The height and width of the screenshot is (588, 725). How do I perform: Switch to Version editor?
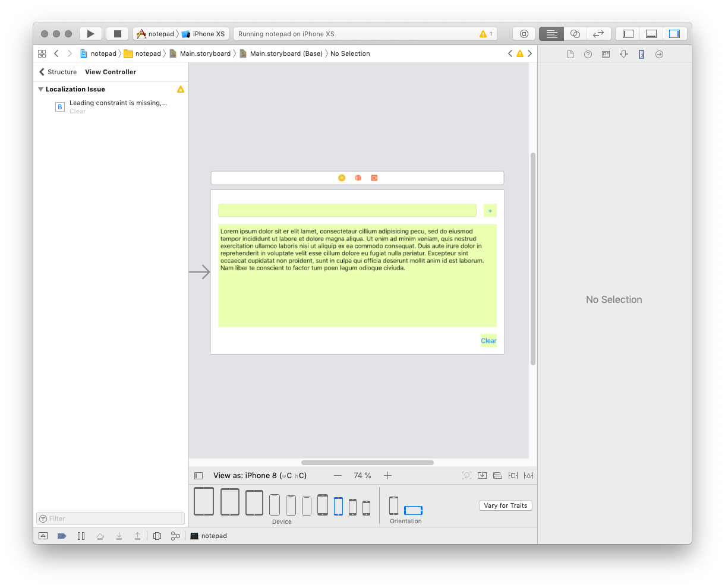click(x=598, y=34)
